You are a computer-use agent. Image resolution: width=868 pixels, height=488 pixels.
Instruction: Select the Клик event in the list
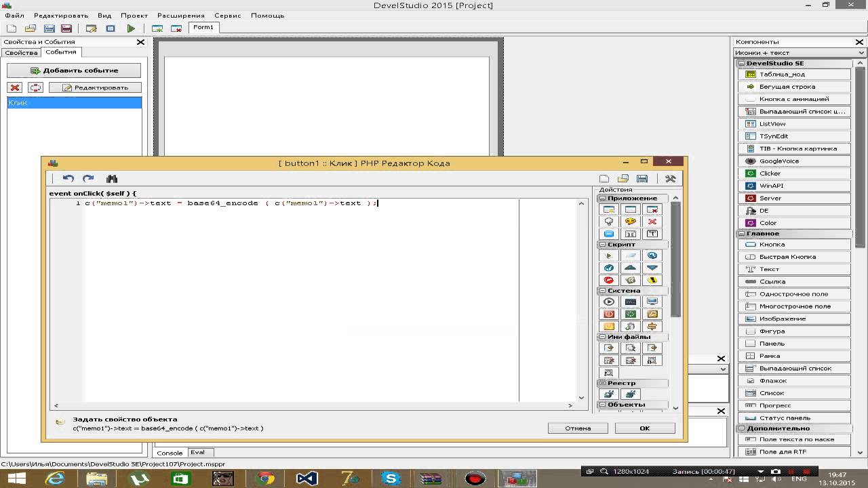pos(75,103)
